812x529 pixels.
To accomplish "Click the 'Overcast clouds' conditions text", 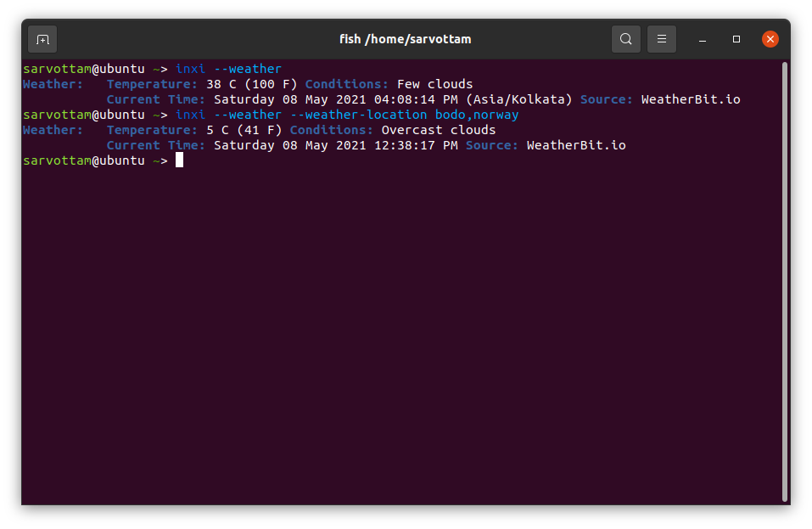I will [x=438, y=130].
